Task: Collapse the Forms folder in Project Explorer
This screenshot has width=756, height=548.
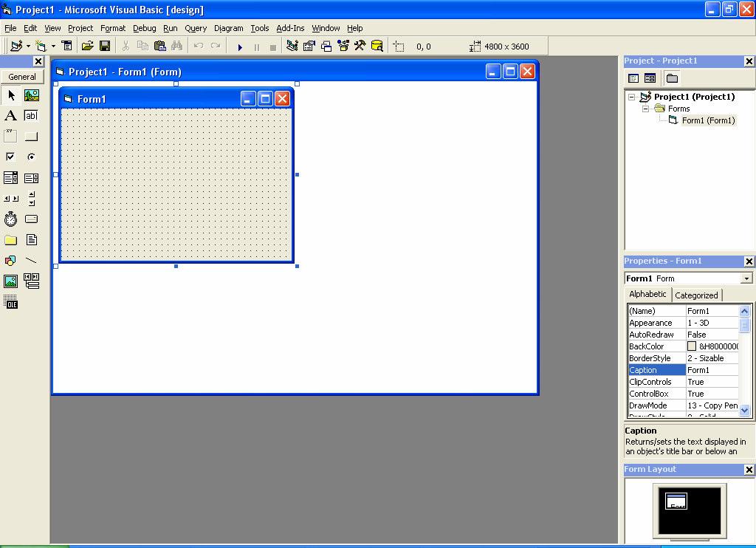Action: [645, 109]
